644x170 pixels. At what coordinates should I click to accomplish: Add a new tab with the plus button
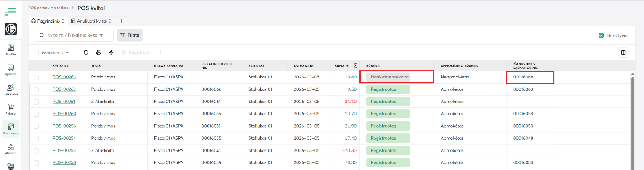(x=121, y=21)
